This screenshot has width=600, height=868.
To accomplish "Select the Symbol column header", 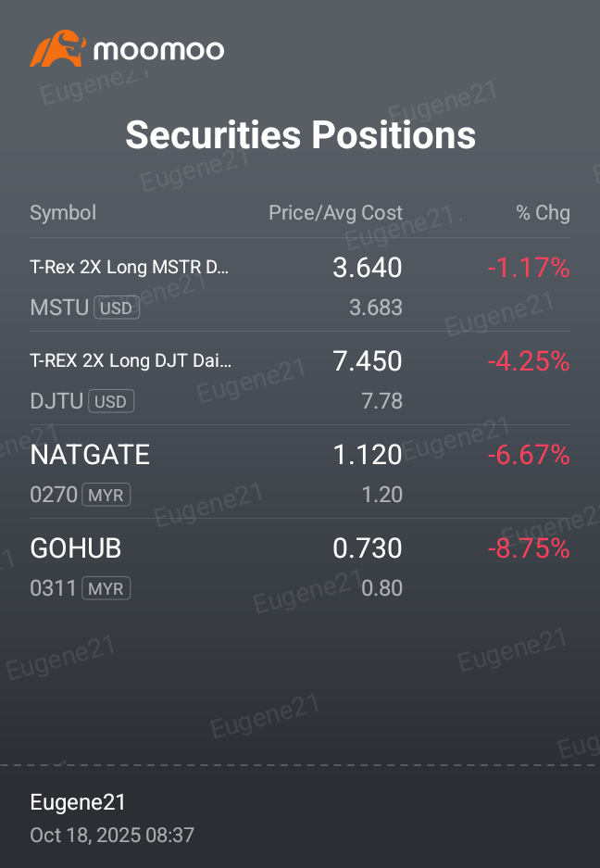I will click(x=63, y=213).
